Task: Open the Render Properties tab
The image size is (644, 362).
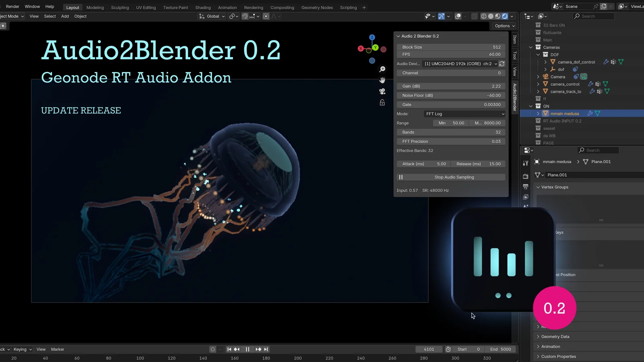Action: tap(525, 176)
